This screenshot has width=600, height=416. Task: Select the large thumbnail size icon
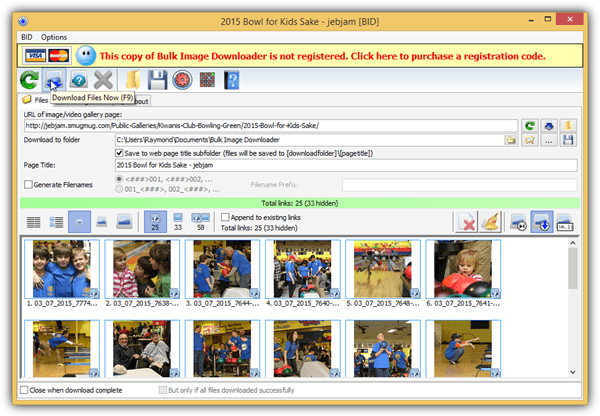[x=124, y=222]
